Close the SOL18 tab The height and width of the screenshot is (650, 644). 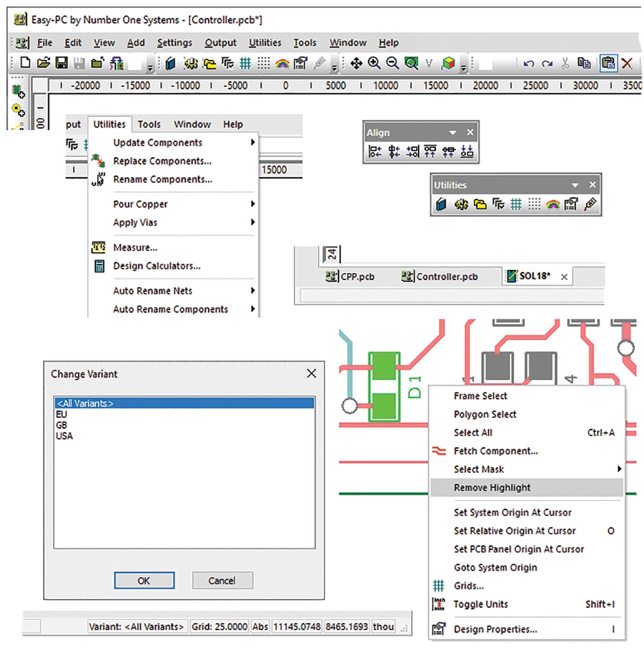(564, 277)
